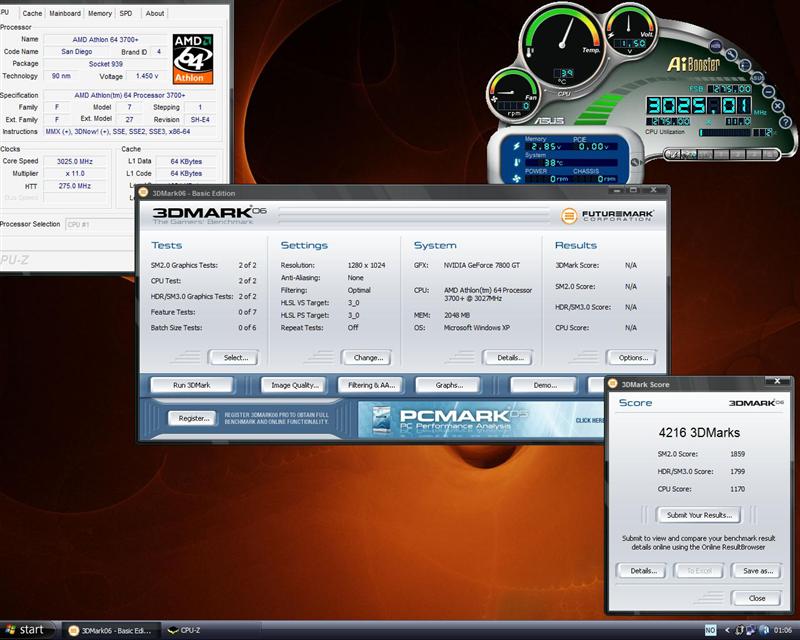Click the Run 3DMark button
Viewport: 800px width, 640px height.
tap(191, 385)
